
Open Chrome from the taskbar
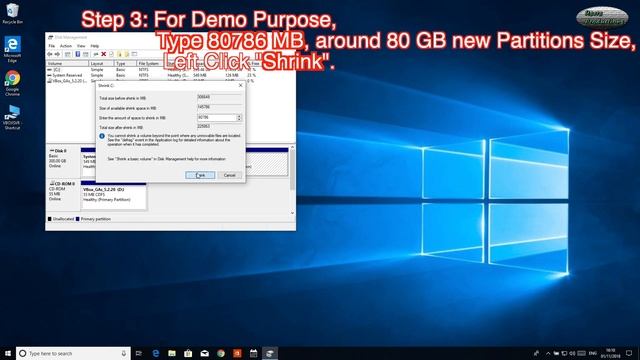pos(221,353)
